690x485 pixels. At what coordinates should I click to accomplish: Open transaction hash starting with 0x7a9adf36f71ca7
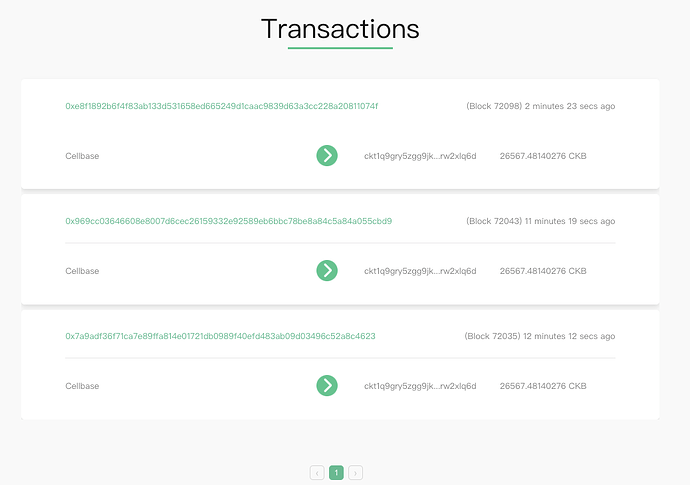(x=220, y=336)
